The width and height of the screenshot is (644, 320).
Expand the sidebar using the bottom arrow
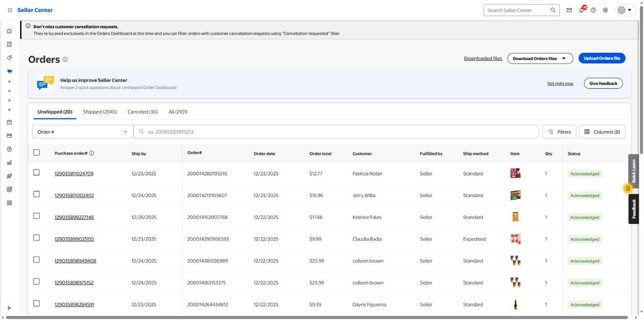point(9,308)
